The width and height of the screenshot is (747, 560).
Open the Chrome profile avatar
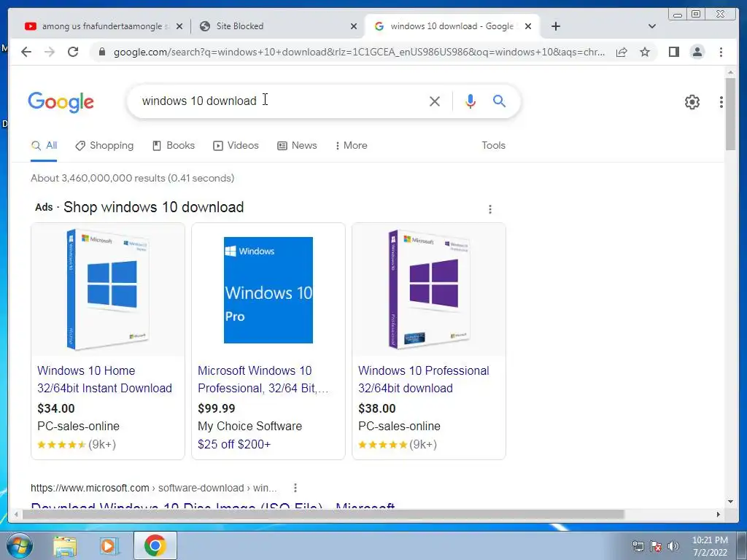697,52
